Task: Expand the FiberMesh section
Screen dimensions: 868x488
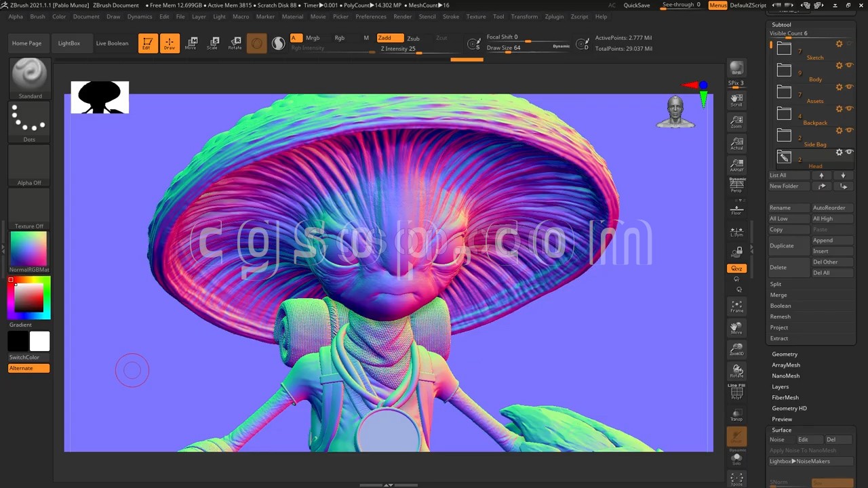Action: 785,397
